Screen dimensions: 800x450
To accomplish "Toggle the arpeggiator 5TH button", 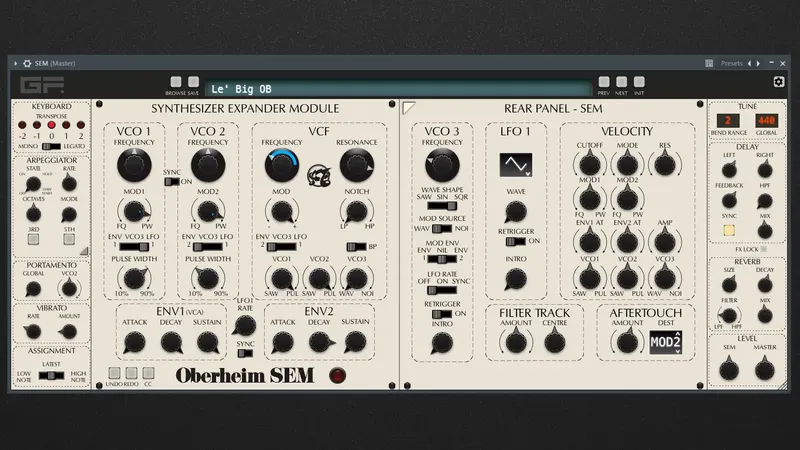I will point(69,239).
